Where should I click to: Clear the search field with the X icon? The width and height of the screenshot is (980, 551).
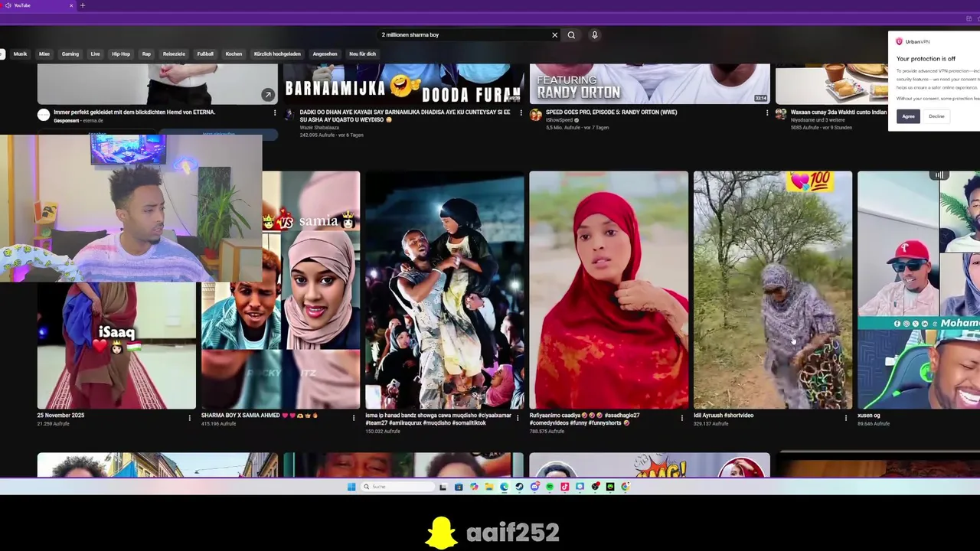[555, 35]
